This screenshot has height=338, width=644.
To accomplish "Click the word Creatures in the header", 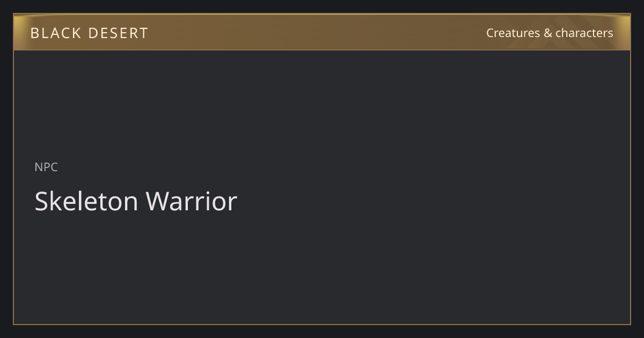I will click(x=513, y=33).
